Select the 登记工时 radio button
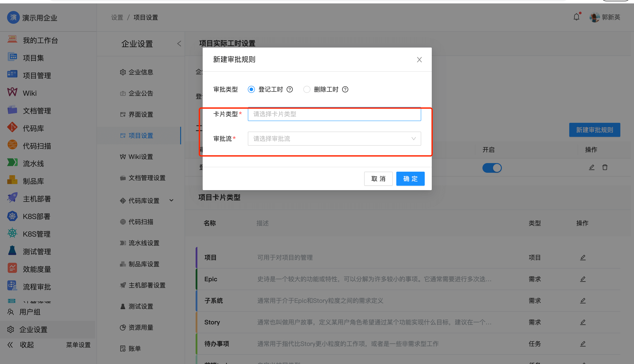634x364 pixels. (x=251, y=90)
